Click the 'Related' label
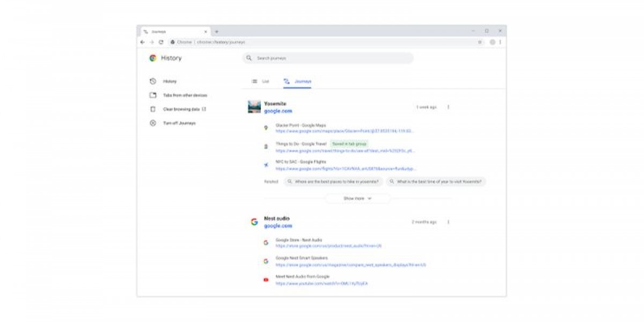The image size is (644, 322). coord(271,182)
